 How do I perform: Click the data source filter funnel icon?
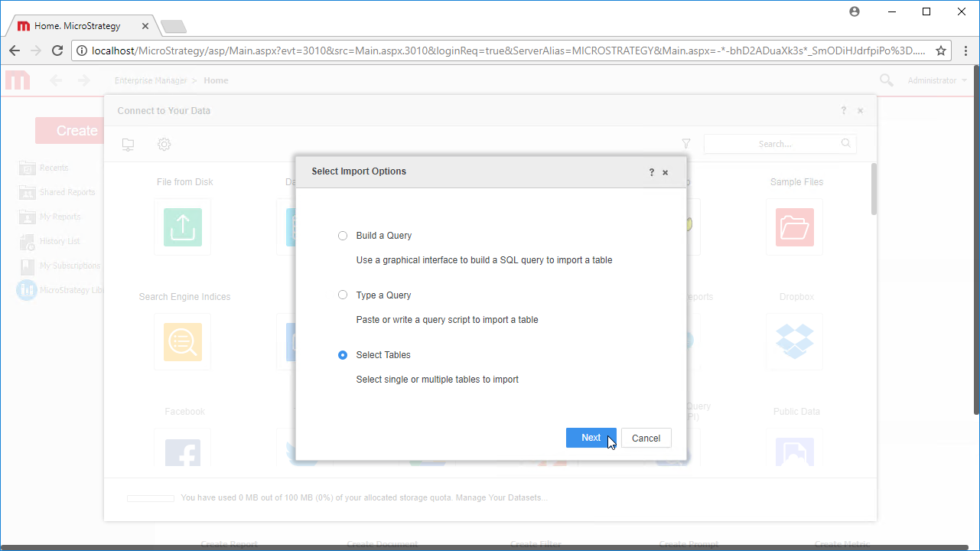point(686,144)
